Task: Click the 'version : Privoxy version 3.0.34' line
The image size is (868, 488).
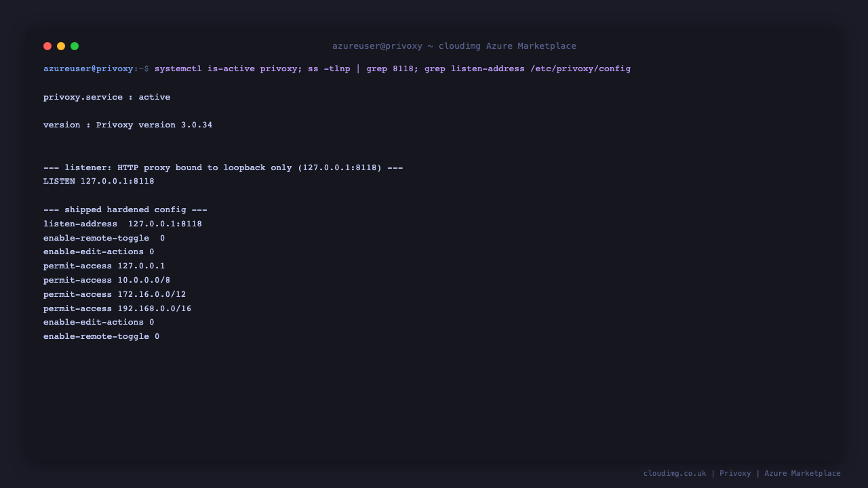Action: point(128,125)
